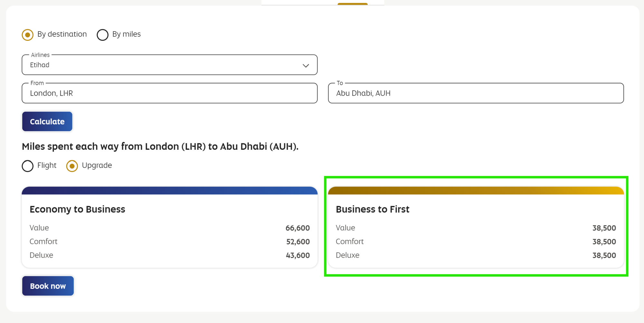Click the gold header bar of Business to First
Screen dimensions: 644x323
point(476,191)
